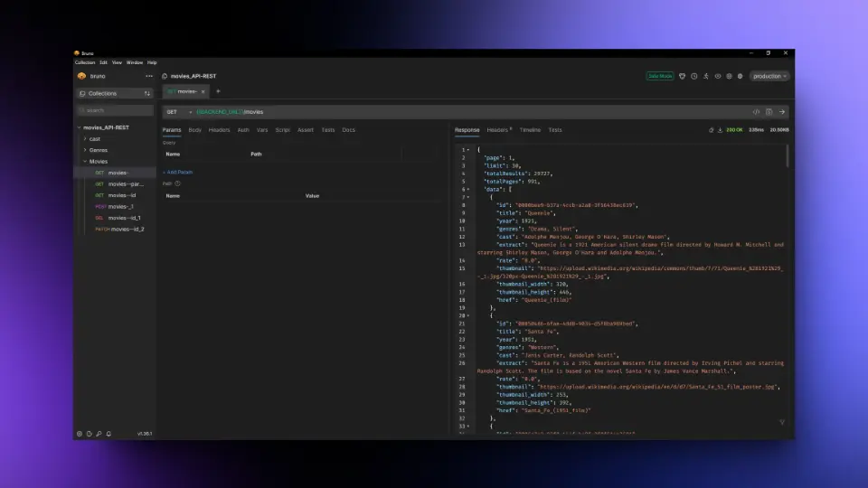Open the GET method dropdown
This screenshot has height=488, width=868.
click(x=179, y=112)
